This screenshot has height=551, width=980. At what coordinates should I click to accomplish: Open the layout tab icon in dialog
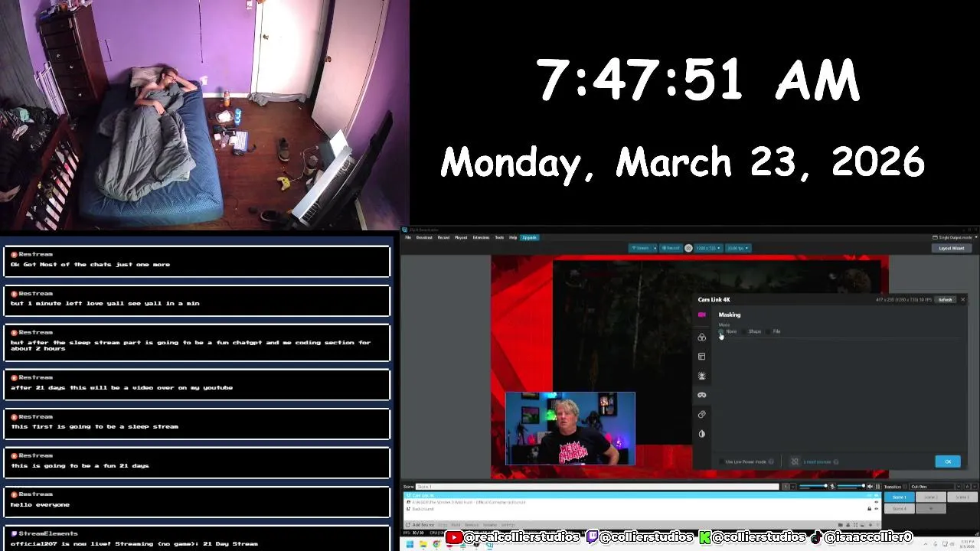pyautogui.click(x=702, y=357)
